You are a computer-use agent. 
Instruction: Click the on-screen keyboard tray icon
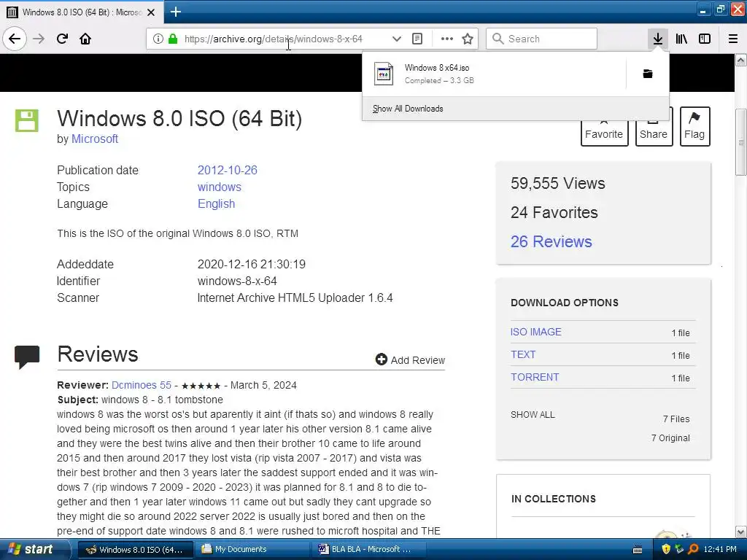pos(638,550)
